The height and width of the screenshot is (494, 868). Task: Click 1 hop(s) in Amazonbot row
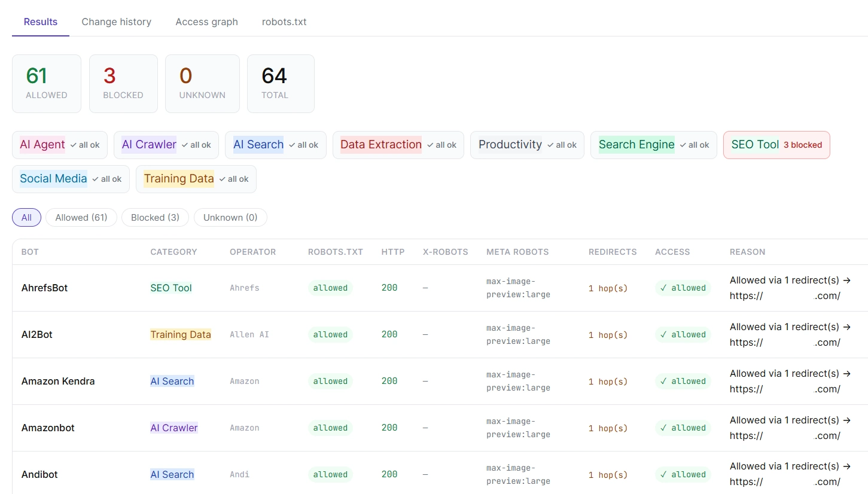click(608, 428)
